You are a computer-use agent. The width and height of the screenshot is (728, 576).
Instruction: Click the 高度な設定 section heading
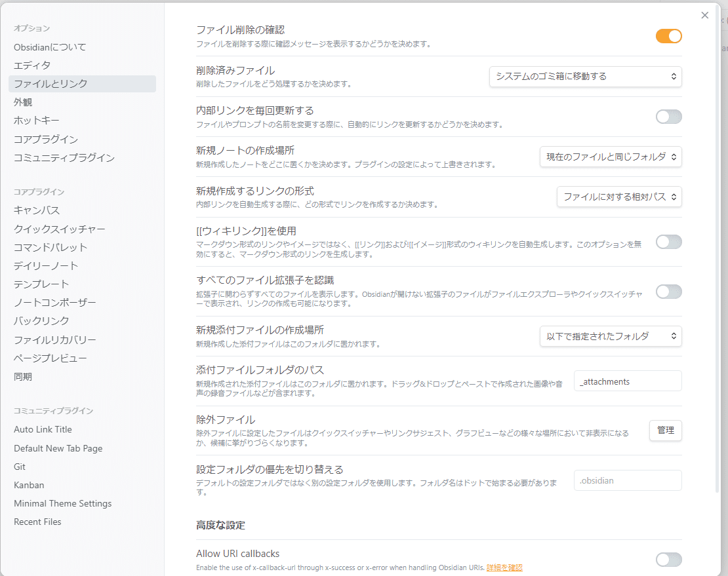click(220, 525)
